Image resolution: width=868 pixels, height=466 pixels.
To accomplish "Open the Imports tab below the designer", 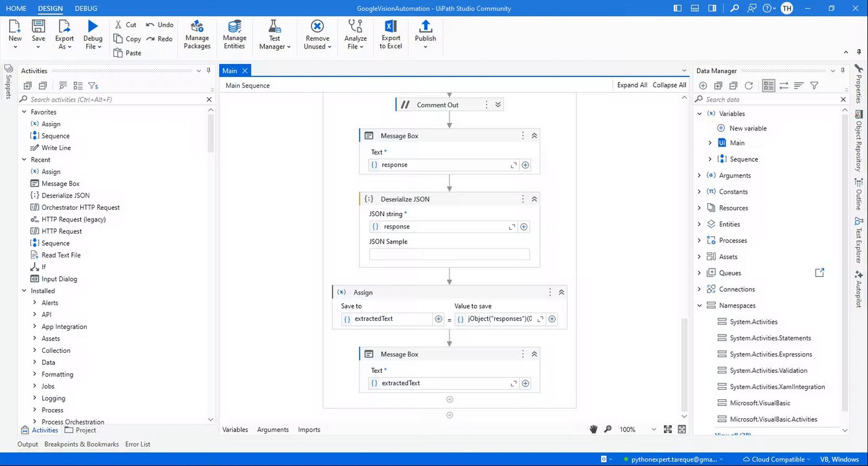I will click(x=309, y=430).
